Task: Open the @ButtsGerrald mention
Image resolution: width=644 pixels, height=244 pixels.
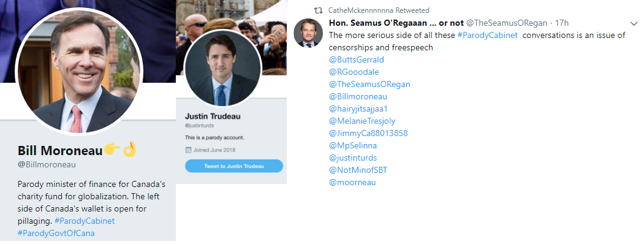Action: coord(357,59)
